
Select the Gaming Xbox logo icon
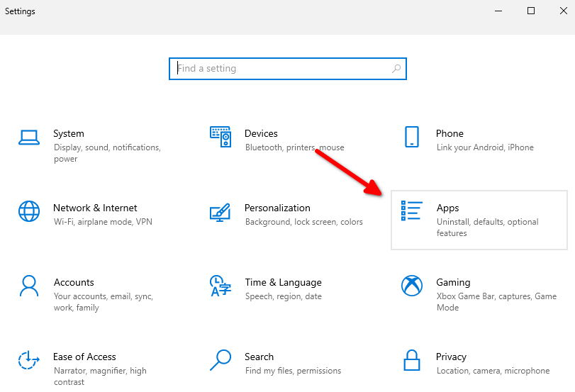coord(412,286)
